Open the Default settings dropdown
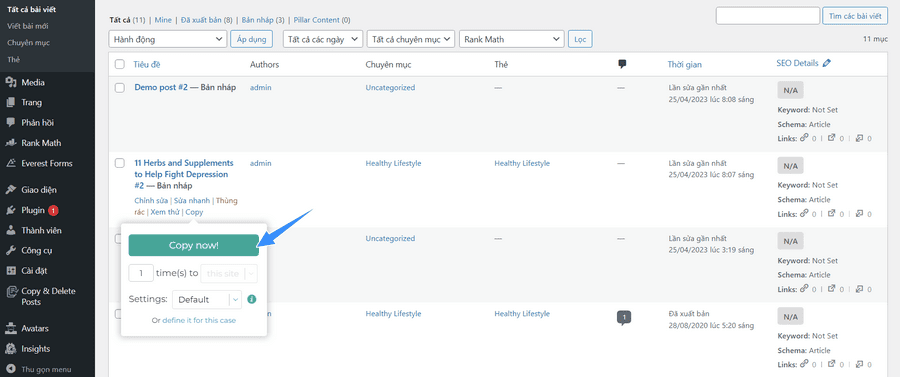The height and width of the screenshot is (377, 900). [x=207, y=300]
